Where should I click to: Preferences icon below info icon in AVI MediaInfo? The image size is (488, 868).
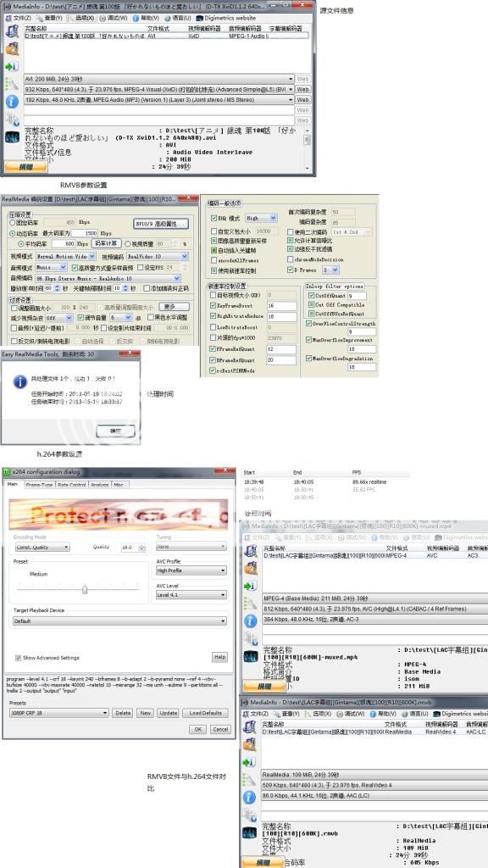(12, 119)
